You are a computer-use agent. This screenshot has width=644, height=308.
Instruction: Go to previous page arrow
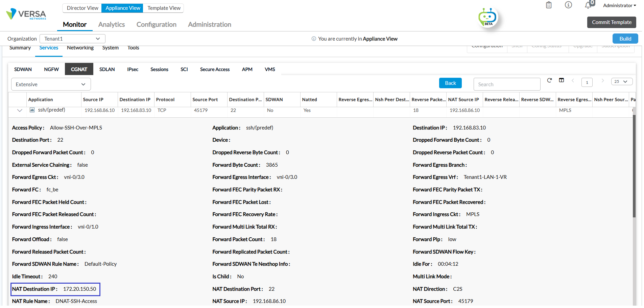(x=573, y=80)
